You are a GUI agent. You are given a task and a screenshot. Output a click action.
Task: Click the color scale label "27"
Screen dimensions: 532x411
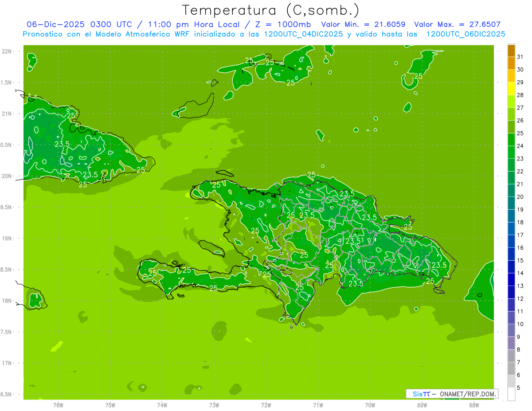pos(520,108)
